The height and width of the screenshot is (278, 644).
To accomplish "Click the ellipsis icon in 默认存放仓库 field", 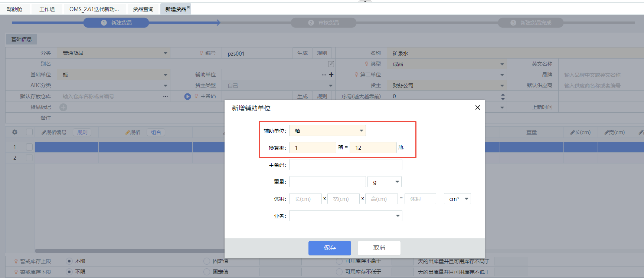I will point(165,96).
